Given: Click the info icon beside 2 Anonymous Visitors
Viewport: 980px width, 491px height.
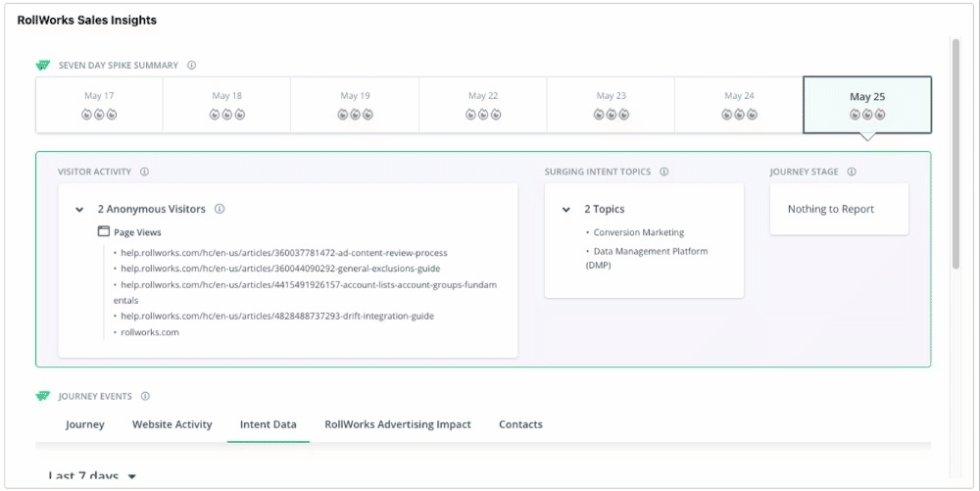Looking at the screenshot, I should [x=220, y=209].
